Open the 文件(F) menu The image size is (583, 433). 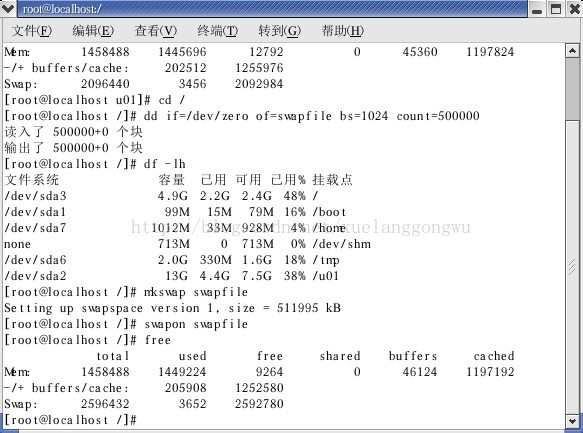point(32,31)
